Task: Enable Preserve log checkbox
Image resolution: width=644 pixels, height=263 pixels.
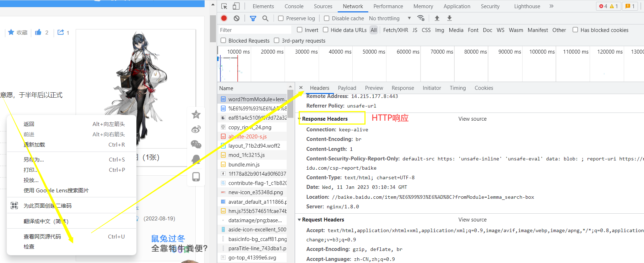Action: point(281,18)
